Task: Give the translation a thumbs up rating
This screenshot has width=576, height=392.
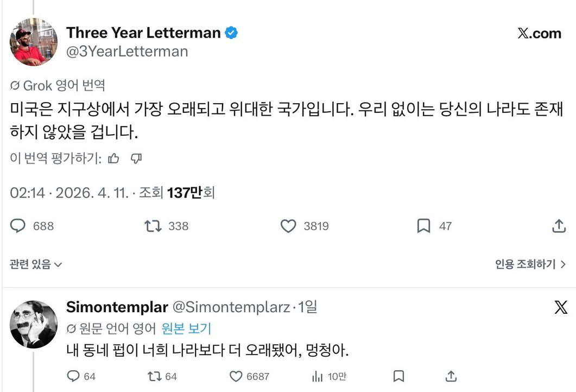Action: tap(115, 159)
